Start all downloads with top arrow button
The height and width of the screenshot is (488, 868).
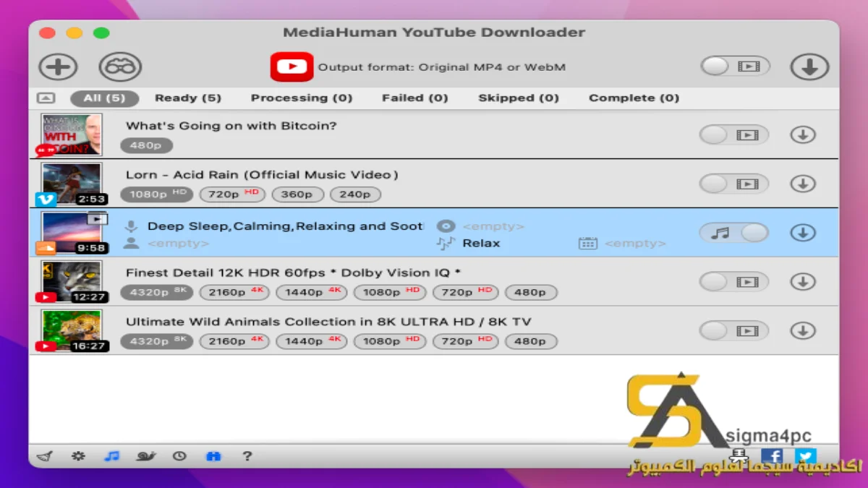(809, 67)
